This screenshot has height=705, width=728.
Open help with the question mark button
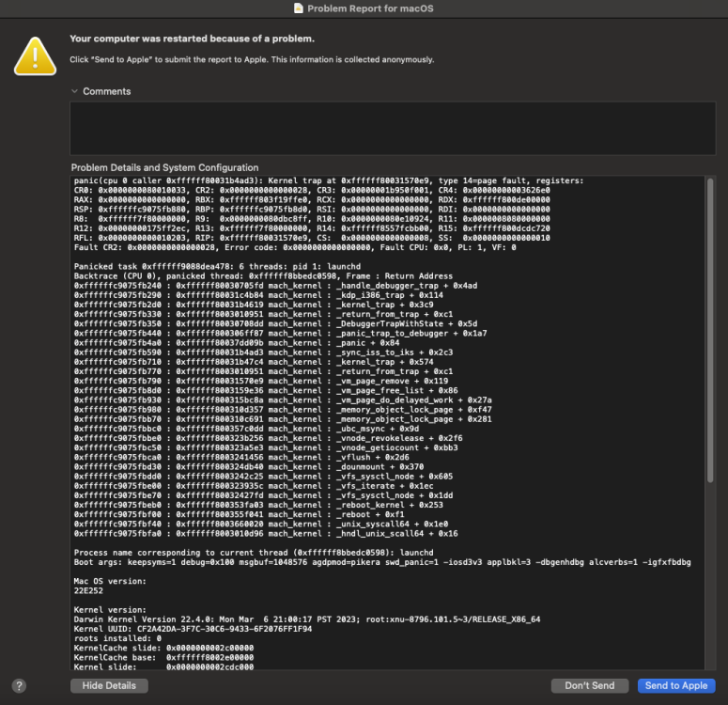(x=19, y=686)
